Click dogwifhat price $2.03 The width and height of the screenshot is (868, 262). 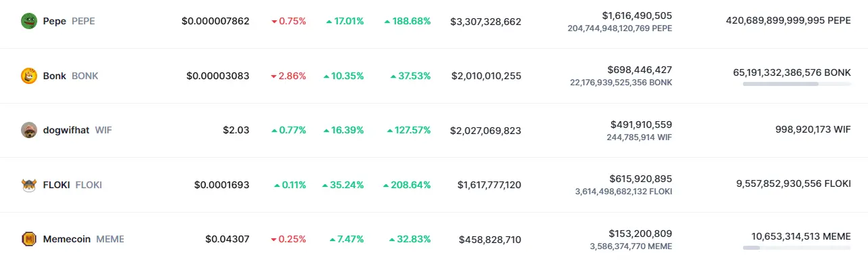(x=236, y=130)
